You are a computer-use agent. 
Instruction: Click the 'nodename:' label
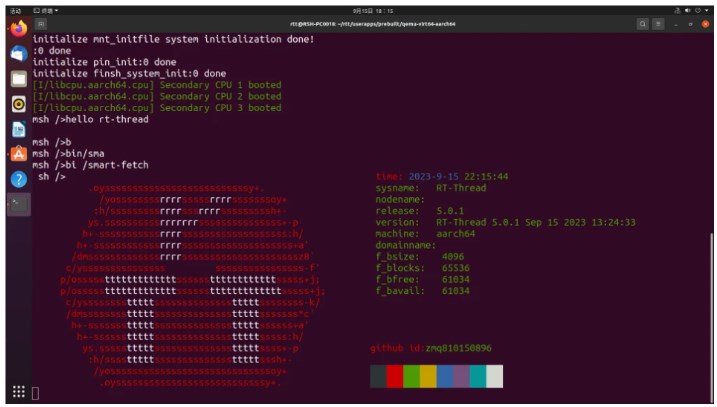click(400, 199)
